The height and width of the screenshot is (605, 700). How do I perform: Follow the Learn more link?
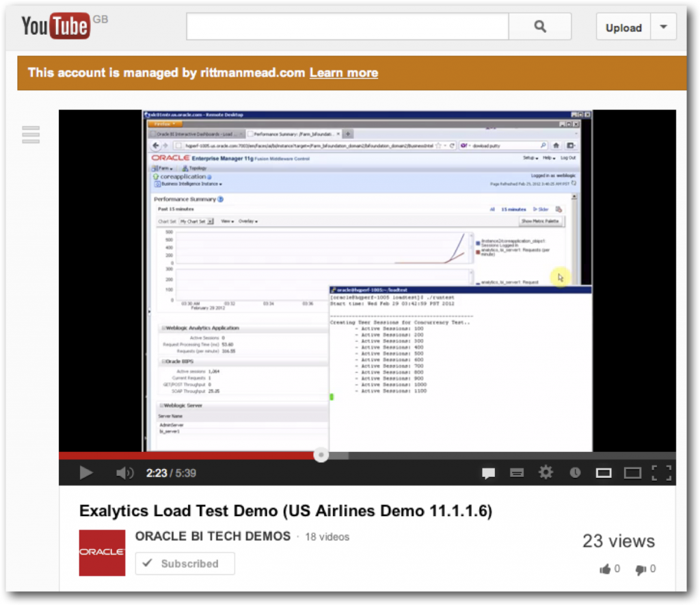[344, 72]
